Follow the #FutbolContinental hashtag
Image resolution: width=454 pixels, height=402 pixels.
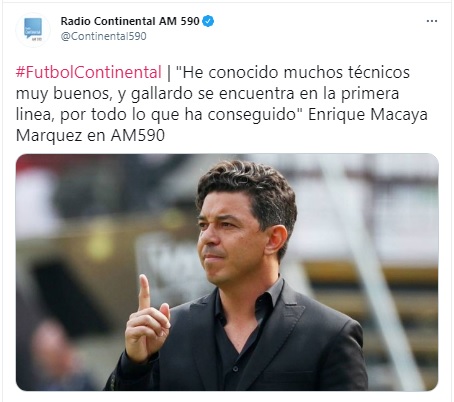click(x=89, y=72)
